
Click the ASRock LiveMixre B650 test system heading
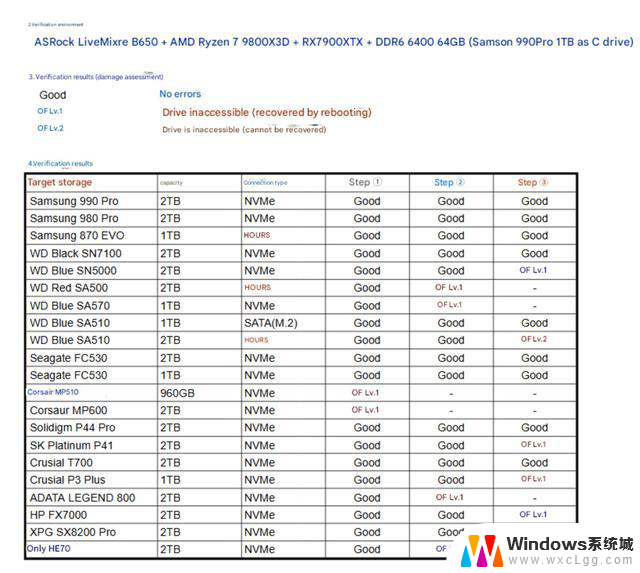tap(333, 42)
